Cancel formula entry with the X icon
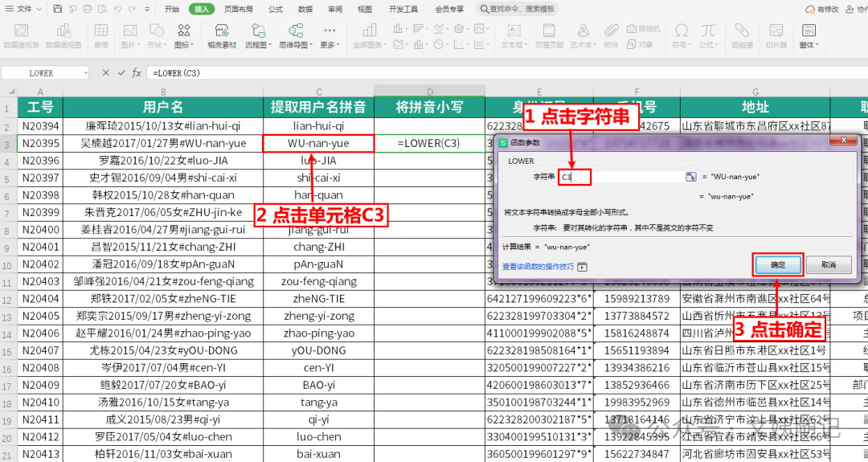The width and height of the screenshot is (868, 462). tap(106, 72)
